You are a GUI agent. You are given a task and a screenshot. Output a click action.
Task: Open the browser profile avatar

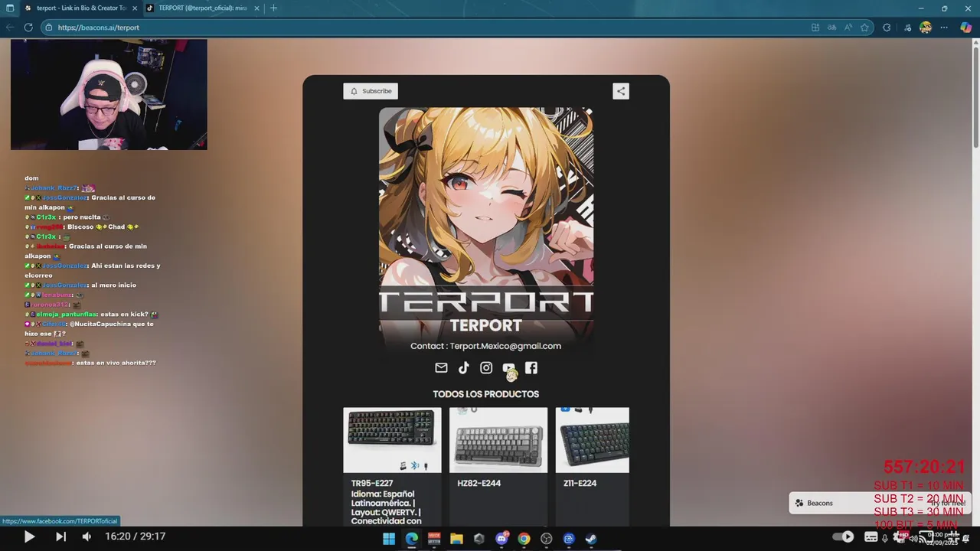(x=926, y=28)
